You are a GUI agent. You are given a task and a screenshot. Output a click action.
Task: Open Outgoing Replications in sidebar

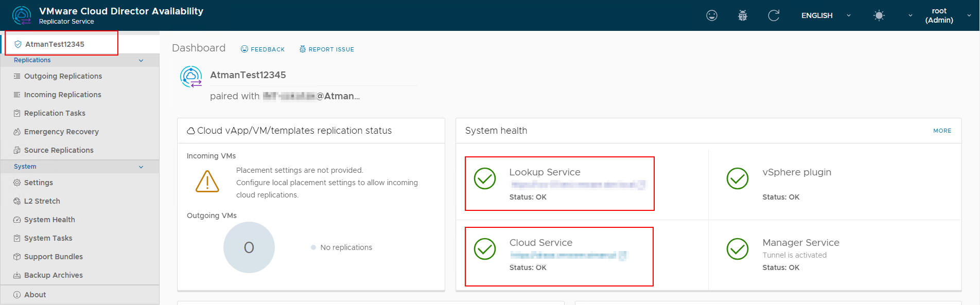tap(63, 76)
